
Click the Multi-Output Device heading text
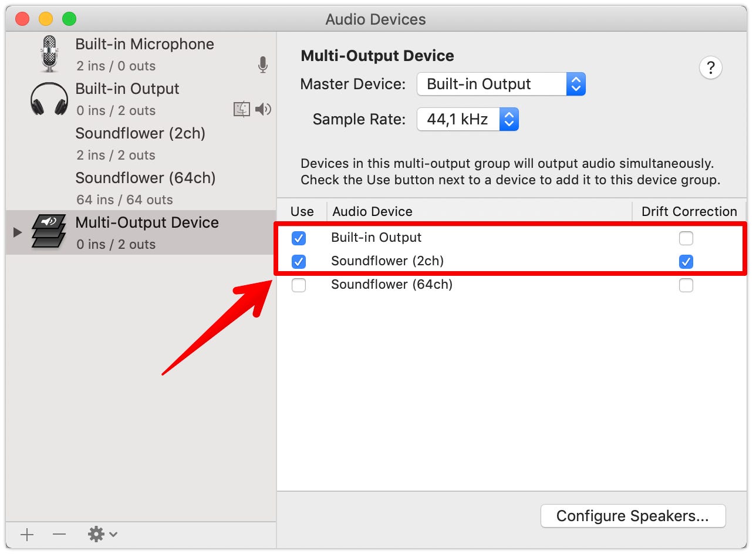(377, 56)
